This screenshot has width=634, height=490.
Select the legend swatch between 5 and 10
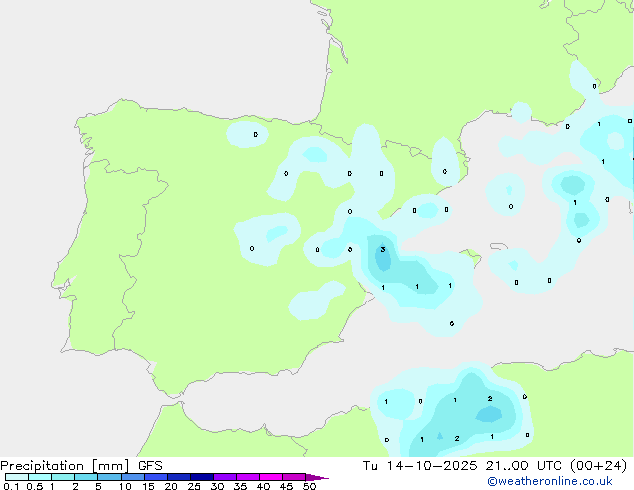pos(109,477)
